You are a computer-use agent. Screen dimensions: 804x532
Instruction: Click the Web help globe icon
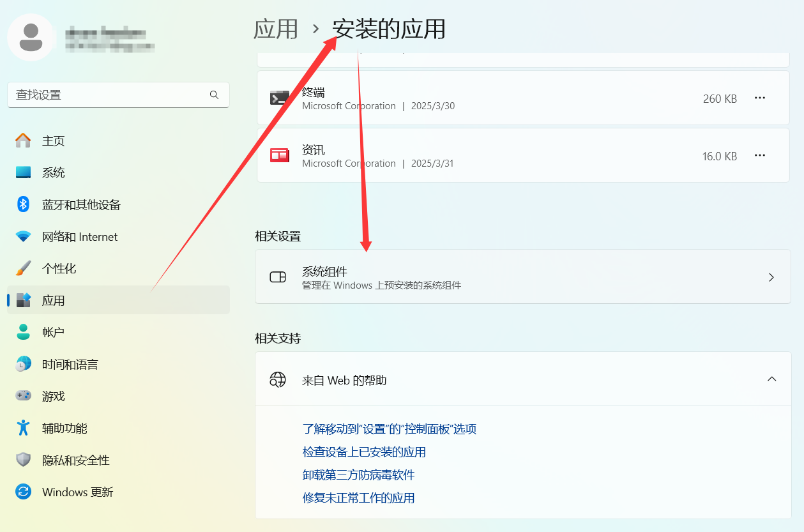(x=277, y=379)
